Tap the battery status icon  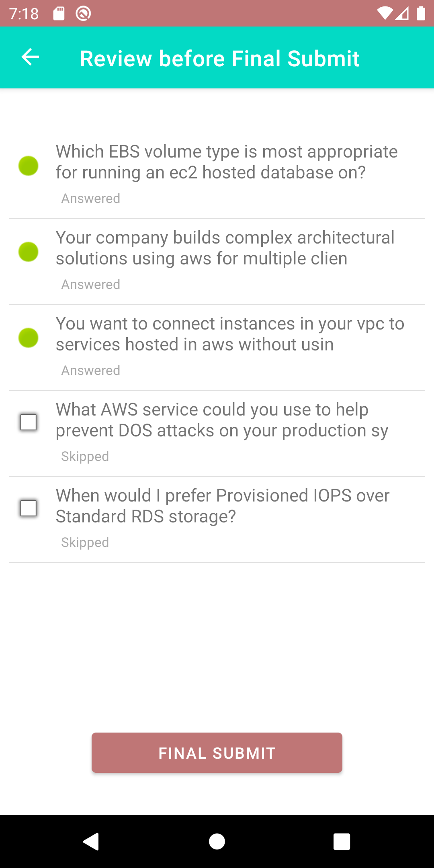point(421,14)
